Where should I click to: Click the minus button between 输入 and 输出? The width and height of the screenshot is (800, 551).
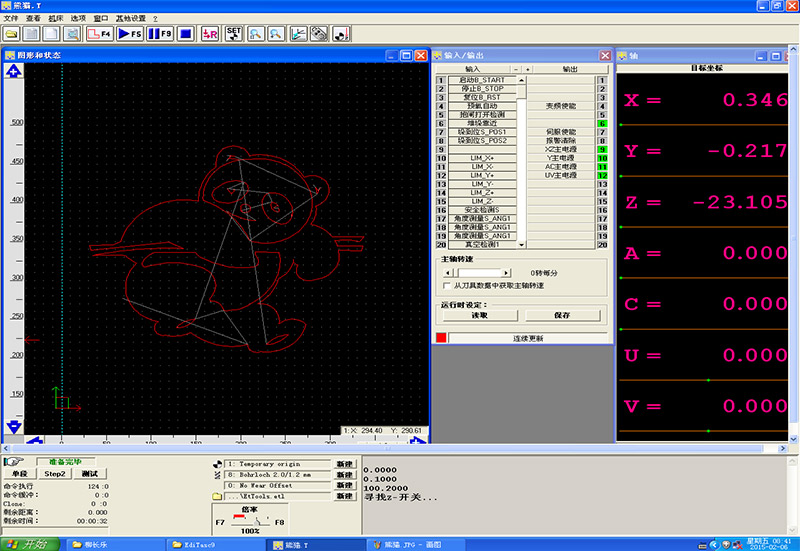[x=516, y=69]
